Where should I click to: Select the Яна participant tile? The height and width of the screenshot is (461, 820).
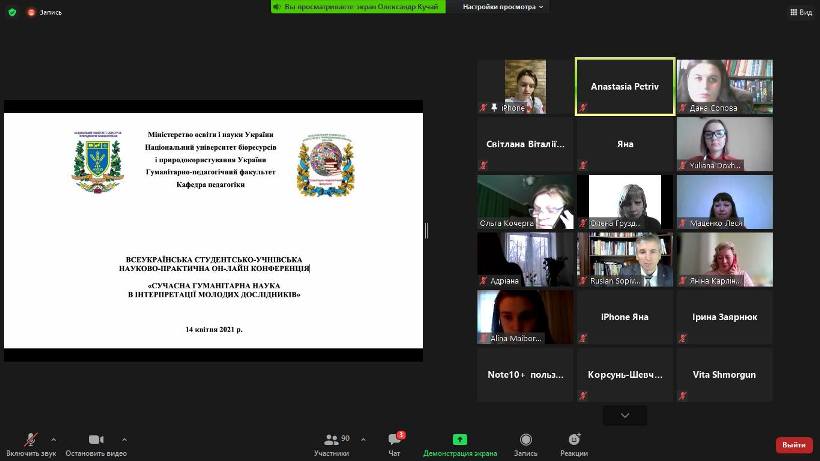(625, 144)
